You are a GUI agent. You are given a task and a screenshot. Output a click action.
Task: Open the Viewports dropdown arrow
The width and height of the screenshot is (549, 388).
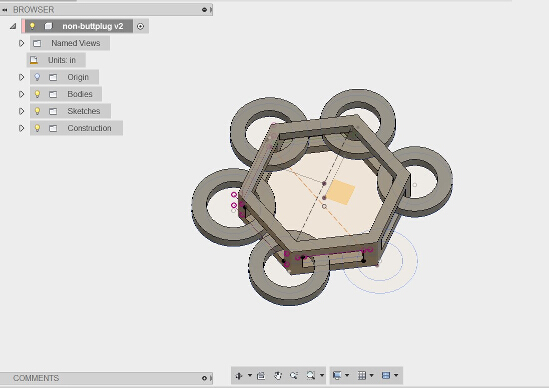pos(396,375)
